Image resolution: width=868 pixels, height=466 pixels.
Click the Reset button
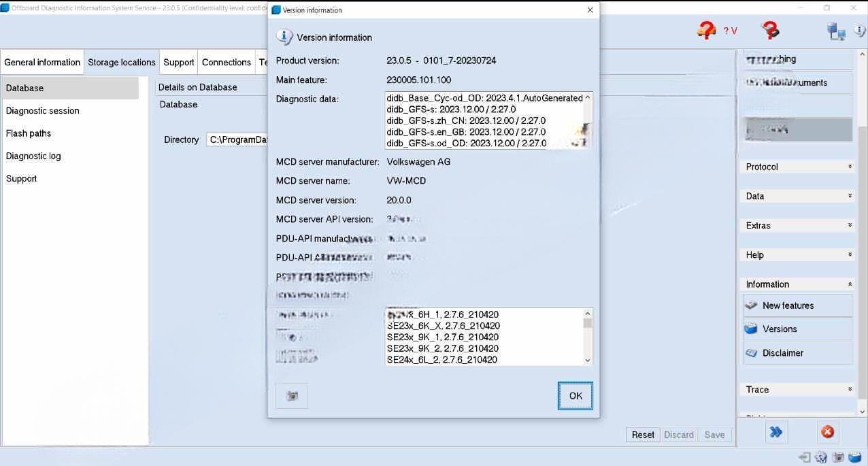(x=643, y=435)
